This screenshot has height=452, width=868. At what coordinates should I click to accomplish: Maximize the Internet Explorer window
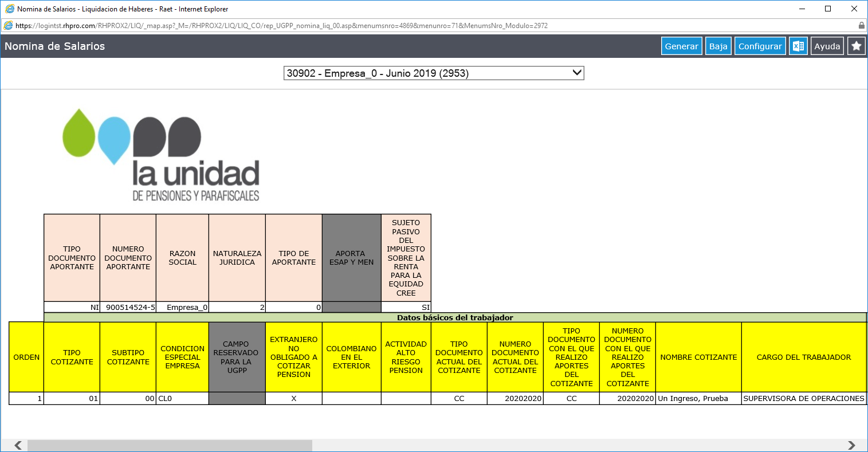pyautogui.click(x=828, y=9)
